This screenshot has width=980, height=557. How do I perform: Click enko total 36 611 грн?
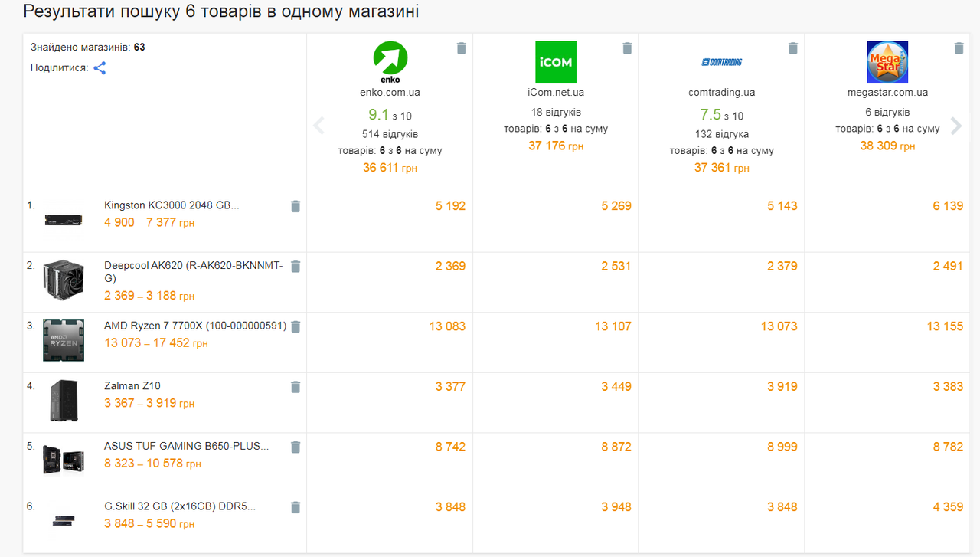pos(390,168)
